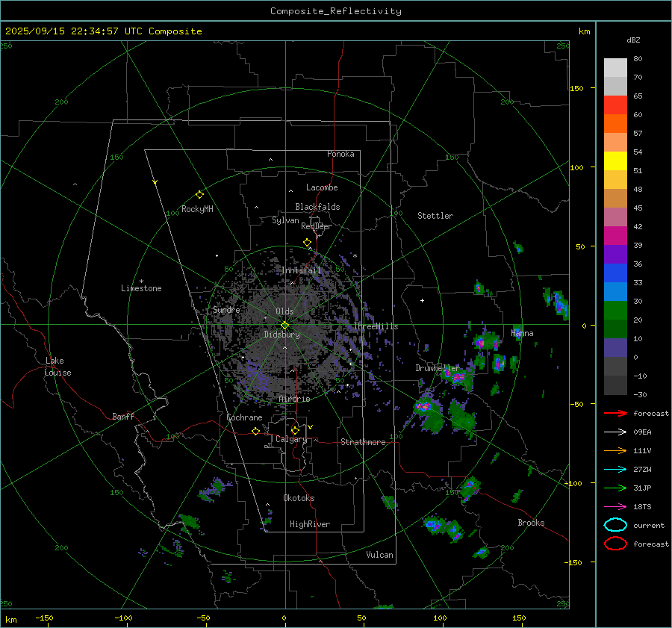The image size is (672, 628).
Task: Click the cyan 'current' ellipse icon
Action: 615,525
